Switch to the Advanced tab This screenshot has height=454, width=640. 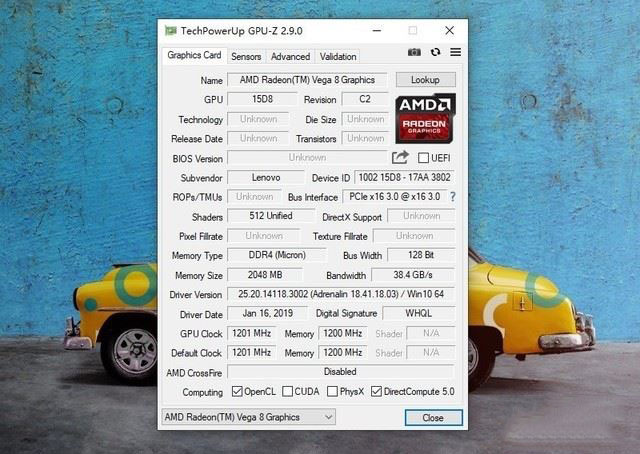pyautogui.click(x=290, y=57)
